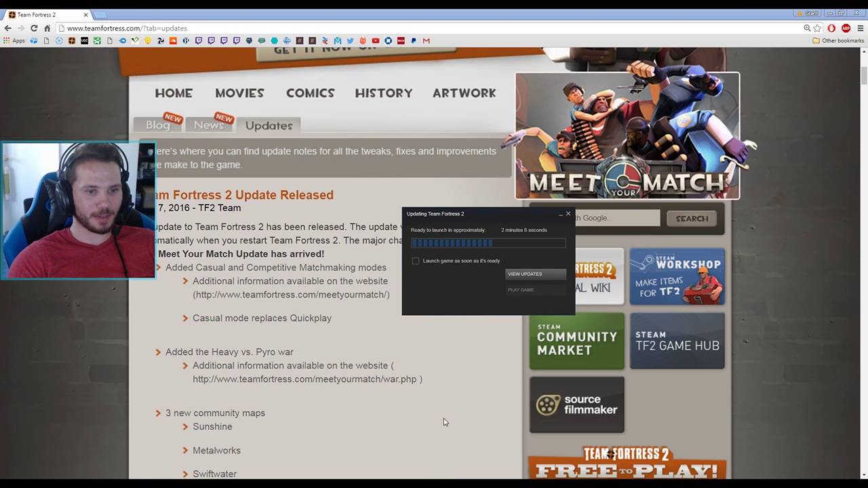Image resolution: width=868 pixels, height=488 pixels.
Task: Open the Steam Community Market tile
Action: (x=576, y=341)
